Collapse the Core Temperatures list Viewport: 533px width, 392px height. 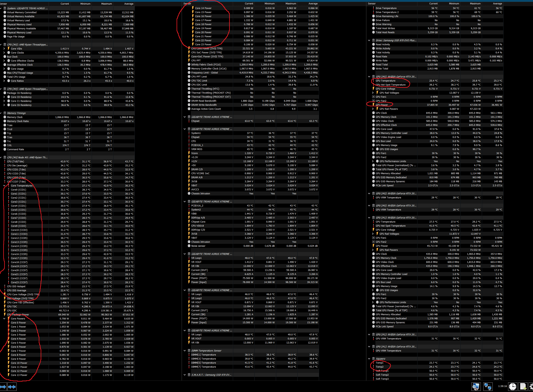click(4, 186)
